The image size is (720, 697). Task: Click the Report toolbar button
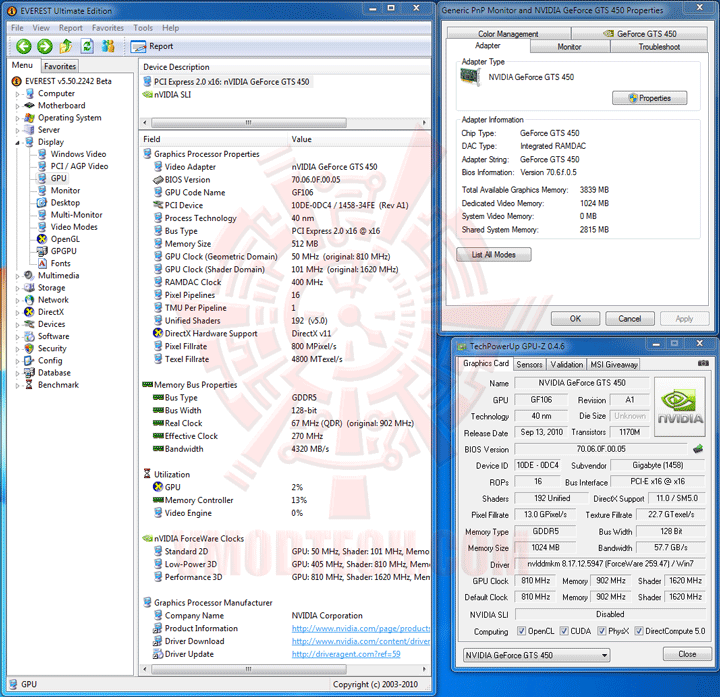point(152,46)
